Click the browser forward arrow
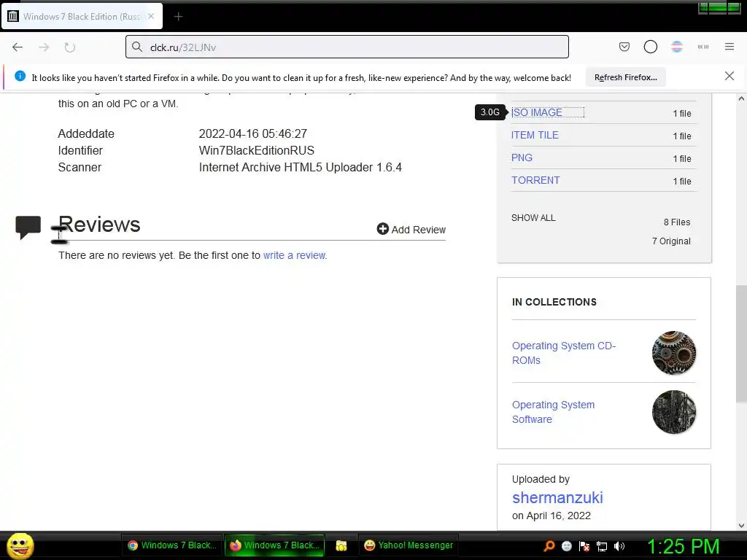Screen dimensions: 747x560 pyautogui.click(x=44, y=47)
